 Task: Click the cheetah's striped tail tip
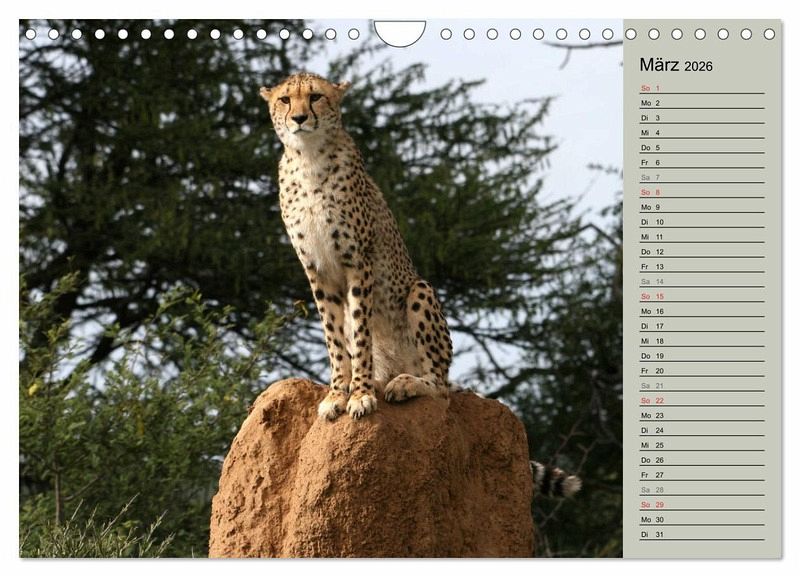(565, 484)
